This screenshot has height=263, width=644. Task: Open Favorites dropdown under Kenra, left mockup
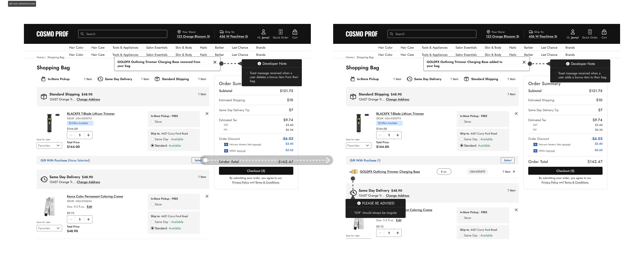[49, 229]
